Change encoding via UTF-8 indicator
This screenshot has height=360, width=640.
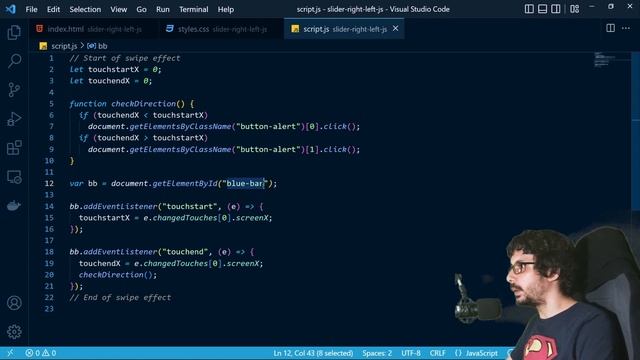[x=411, y=353]
